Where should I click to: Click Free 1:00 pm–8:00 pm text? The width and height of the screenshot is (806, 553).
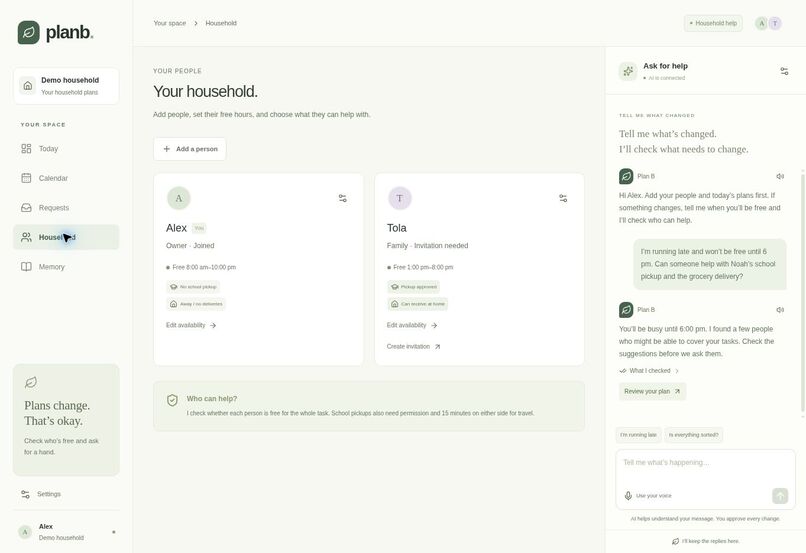tap(423, 267)
